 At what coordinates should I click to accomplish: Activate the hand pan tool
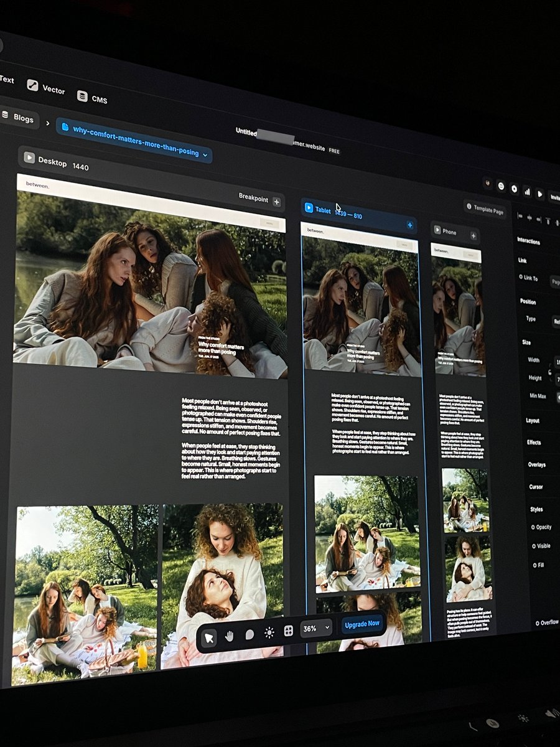[230, 636]
